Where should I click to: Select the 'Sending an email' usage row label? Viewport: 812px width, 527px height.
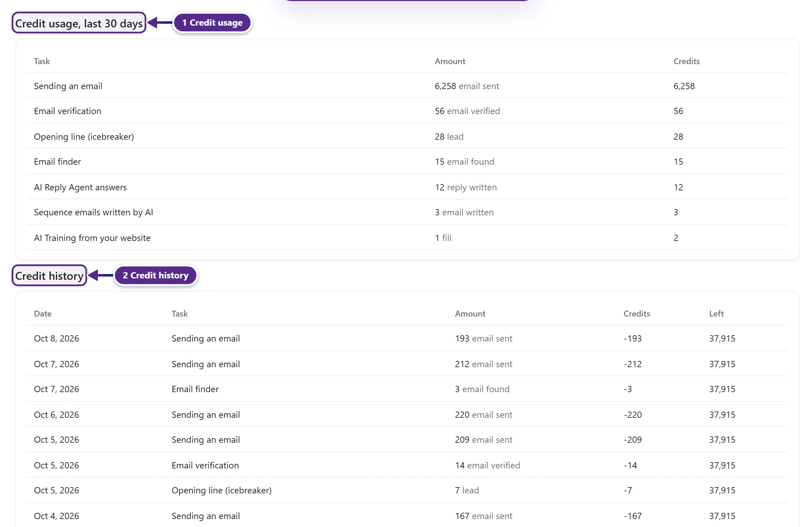point(68,86)
